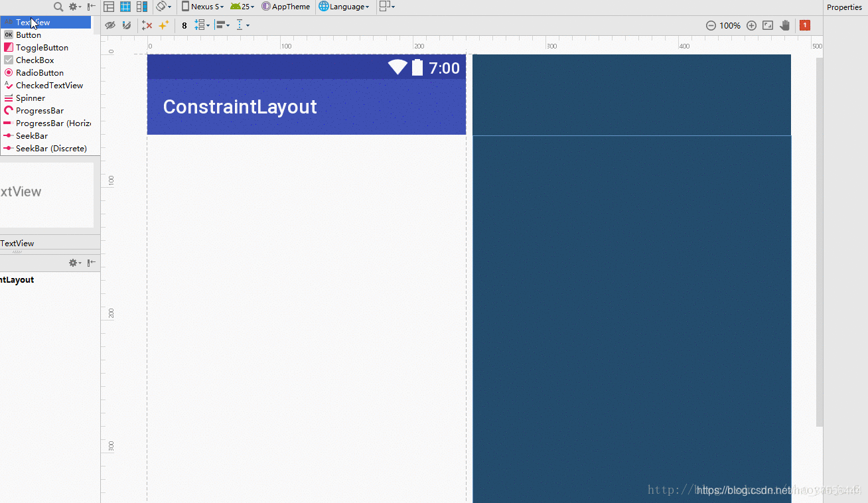Select Button in the palette
This screenshot has width=868, height=503.
click(x=45, y=35)
